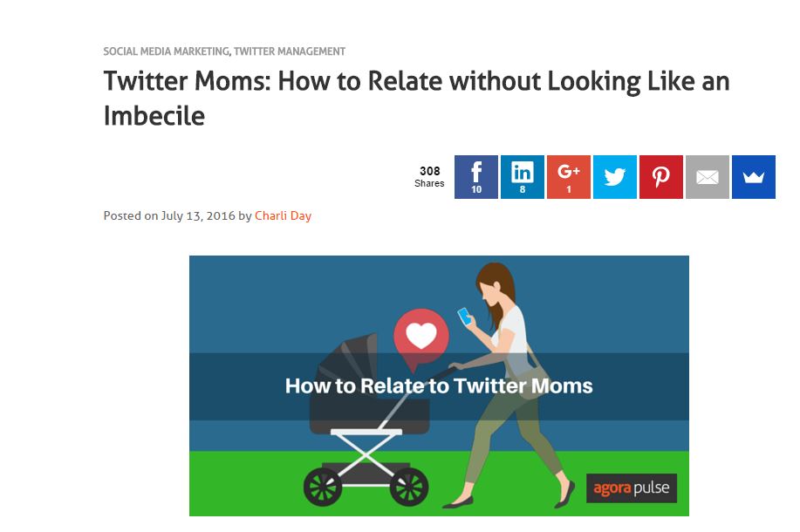The image size is (800, 532).
Task: Click the baby stroller canopy in the illustration
Action: 348,361
